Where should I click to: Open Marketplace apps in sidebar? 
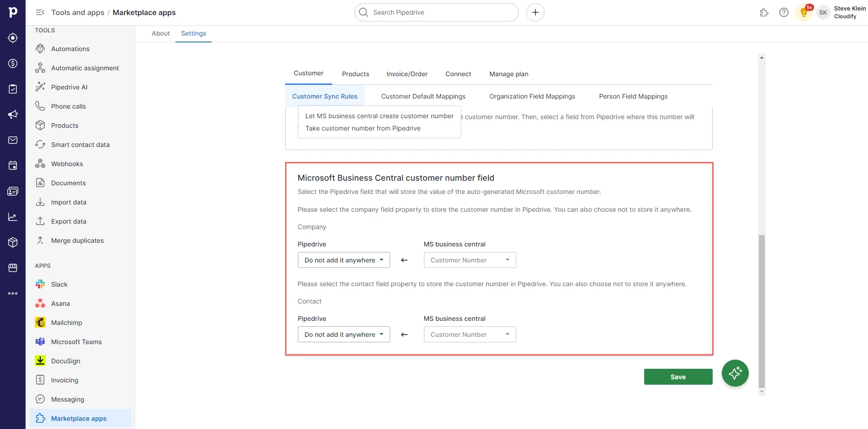pos(80,419)
